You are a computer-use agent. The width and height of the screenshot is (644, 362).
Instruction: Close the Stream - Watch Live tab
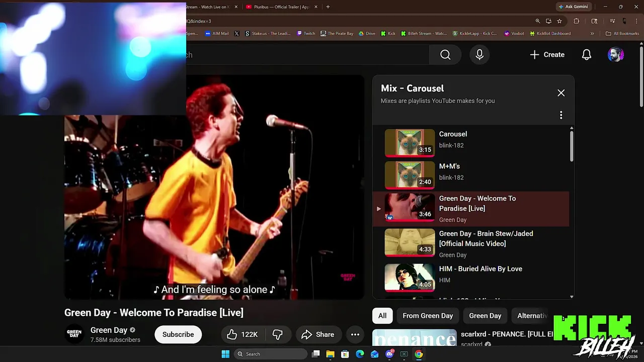pos(236,7)
